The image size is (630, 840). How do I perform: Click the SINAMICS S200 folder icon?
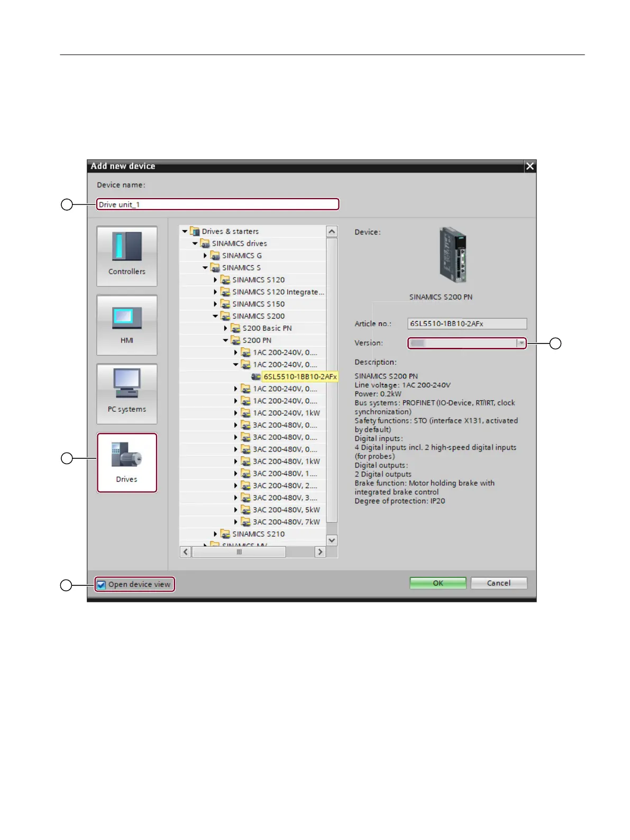(225, 316)
